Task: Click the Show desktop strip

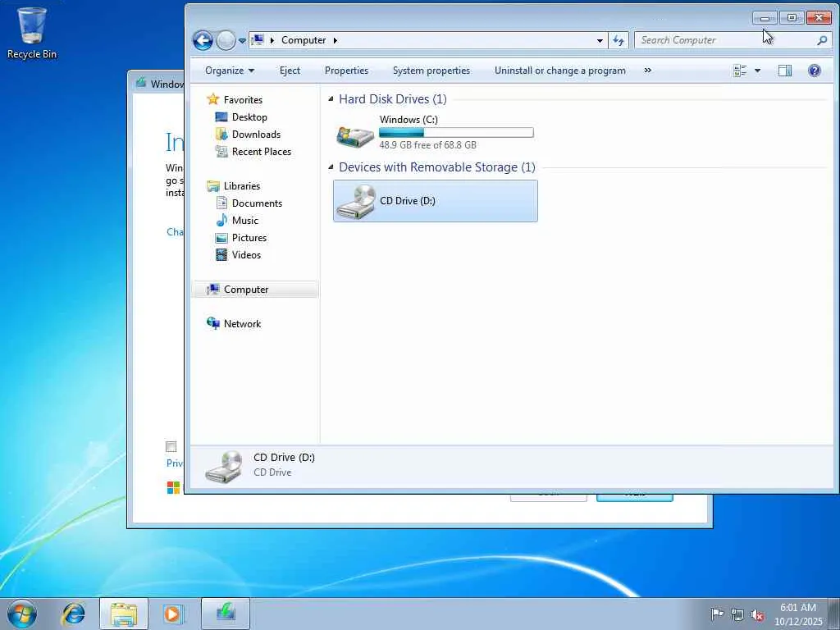Action: point(833,614)
